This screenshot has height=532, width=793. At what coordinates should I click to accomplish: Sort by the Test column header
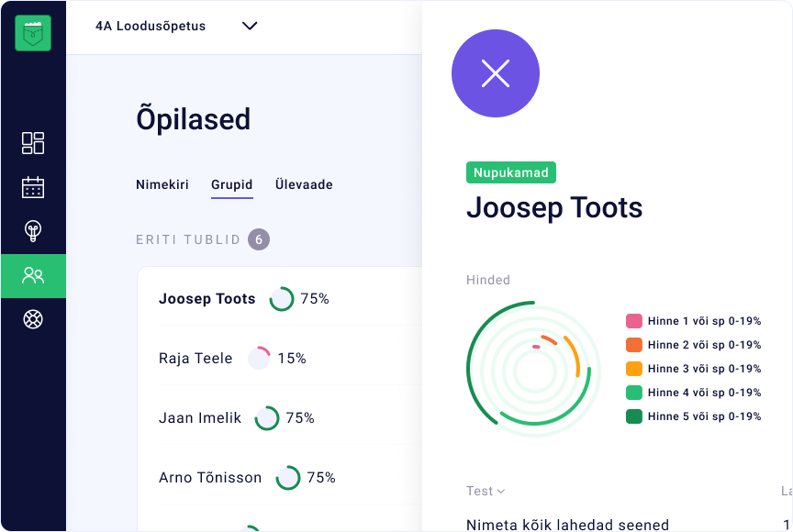tap(485, 491)
